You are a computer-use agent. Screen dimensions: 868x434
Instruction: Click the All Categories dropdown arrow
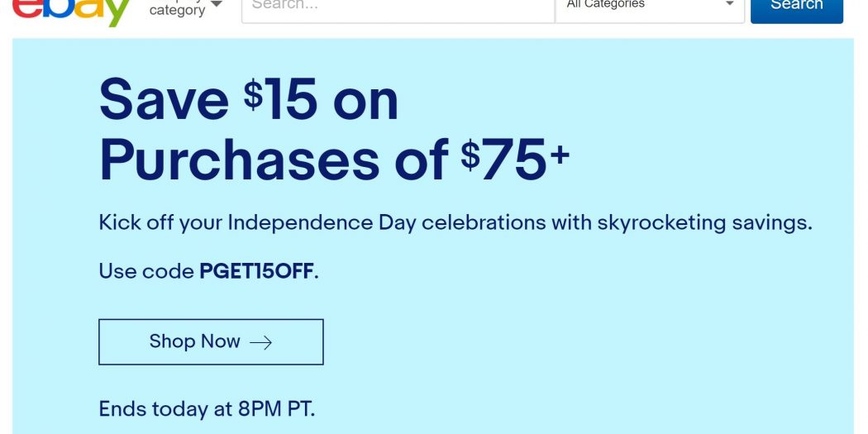point(729,5)
